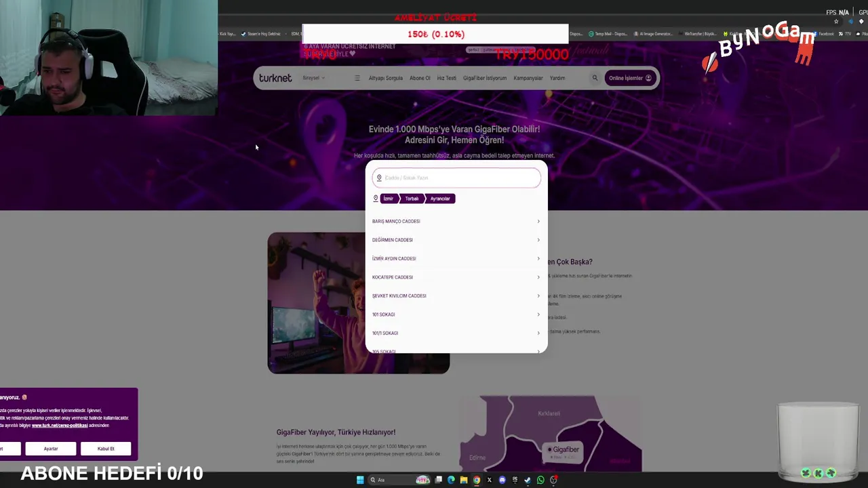This screenshot has width=868, height=488.
Task: Expand 101 SOKAĞI row chevron
Action: pos(538,314)
